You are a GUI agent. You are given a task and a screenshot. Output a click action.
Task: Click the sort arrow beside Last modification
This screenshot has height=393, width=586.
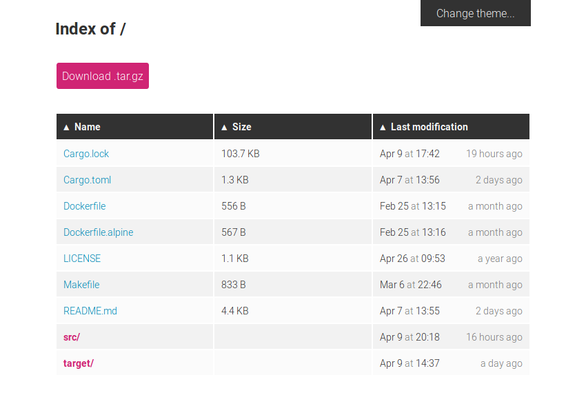383,127
